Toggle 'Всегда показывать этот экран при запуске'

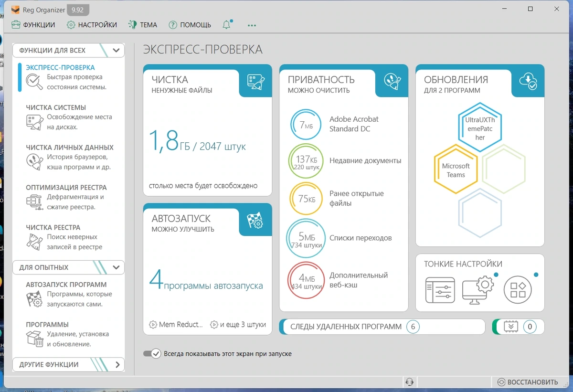pyautogui.click(x=152, y=354)
